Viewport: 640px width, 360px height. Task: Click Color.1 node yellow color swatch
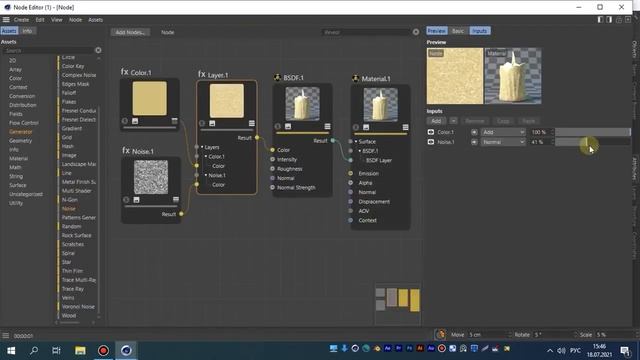(149, 98)
